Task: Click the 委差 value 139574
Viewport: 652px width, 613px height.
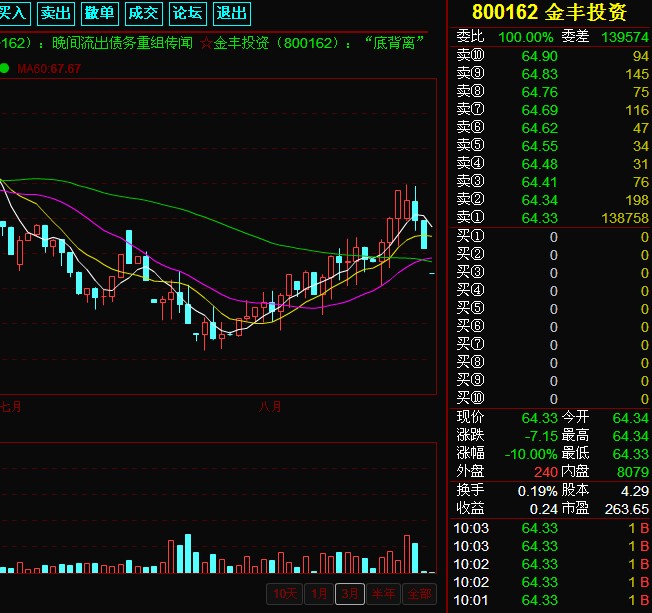Action: coord(625,37)
